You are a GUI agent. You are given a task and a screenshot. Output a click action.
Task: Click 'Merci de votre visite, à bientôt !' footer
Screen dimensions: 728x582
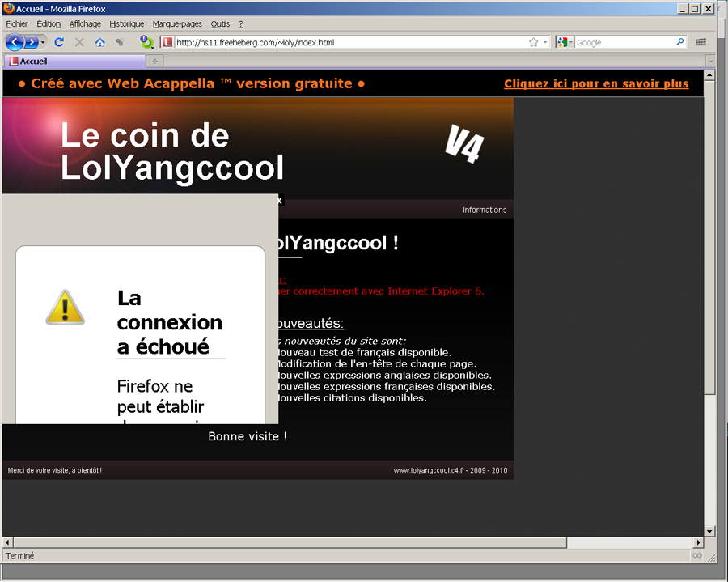[x=55, y=470]
